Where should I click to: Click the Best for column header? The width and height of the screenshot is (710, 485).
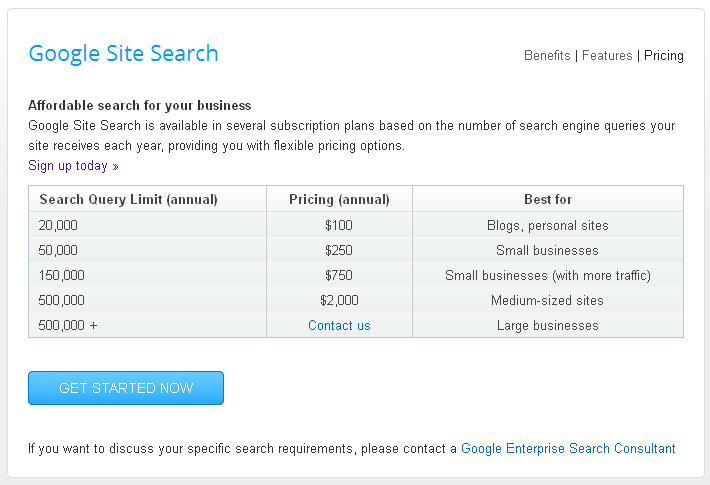click(x=548, y=199)
